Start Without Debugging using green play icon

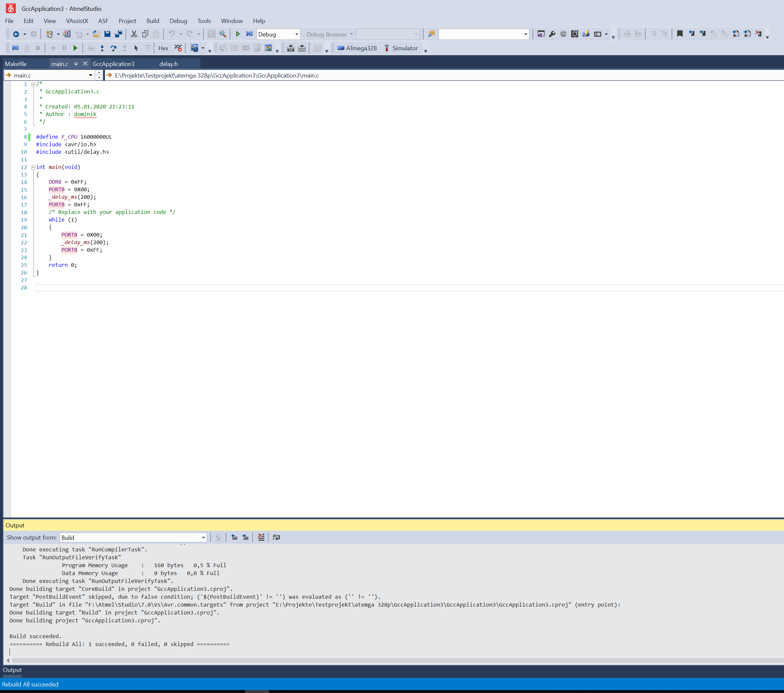pos(238,34)
